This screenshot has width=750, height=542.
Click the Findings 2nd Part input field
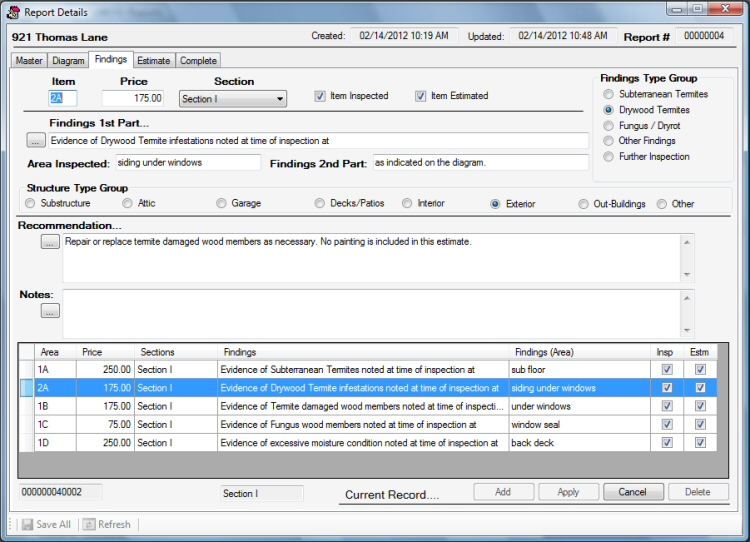[481, 163]
